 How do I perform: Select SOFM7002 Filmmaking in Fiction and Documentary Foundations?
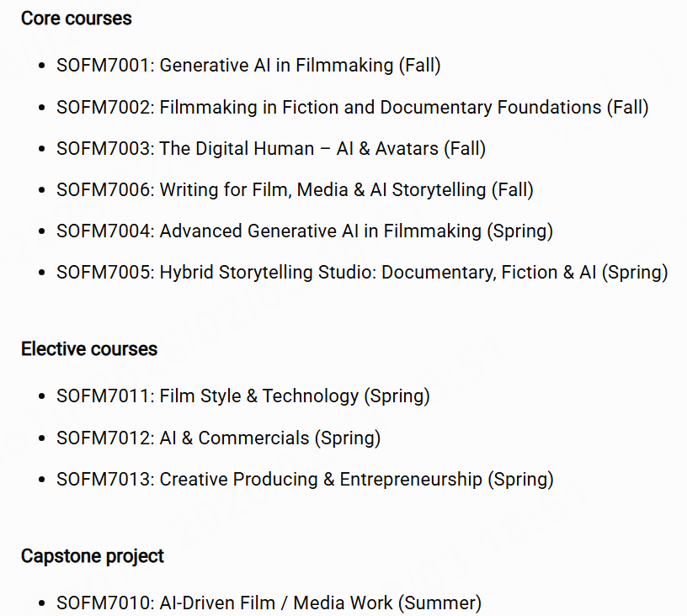click(352, 107)
